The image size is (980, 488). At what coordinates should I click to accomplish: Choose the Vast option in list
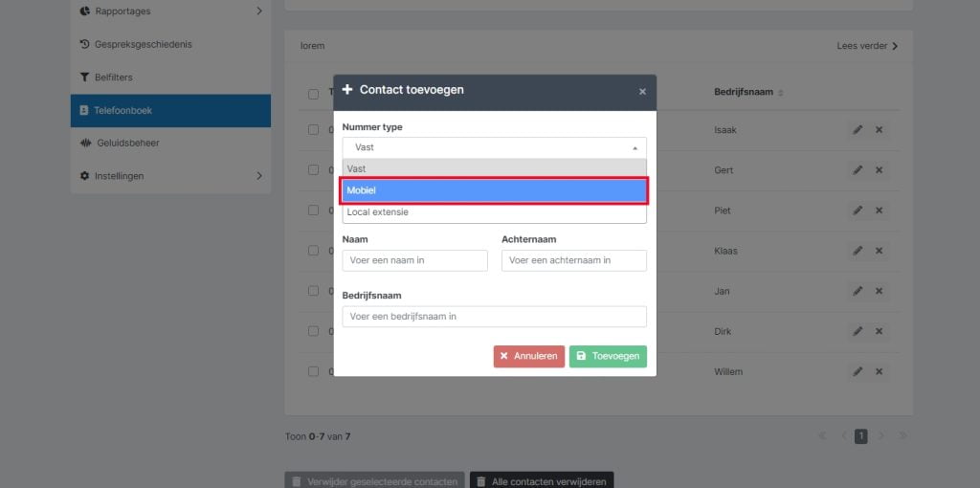pyautogui.click(x=494, y=168)
